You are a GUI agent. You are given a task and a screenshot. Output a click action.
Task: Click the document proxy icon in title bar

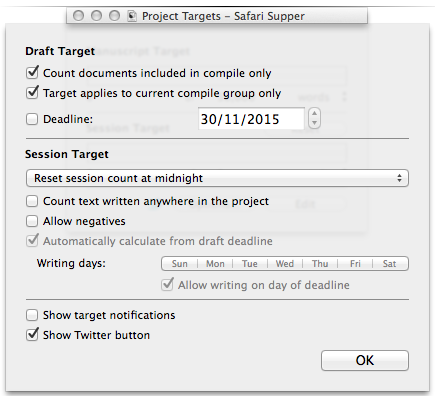click(x=132, y=16)
